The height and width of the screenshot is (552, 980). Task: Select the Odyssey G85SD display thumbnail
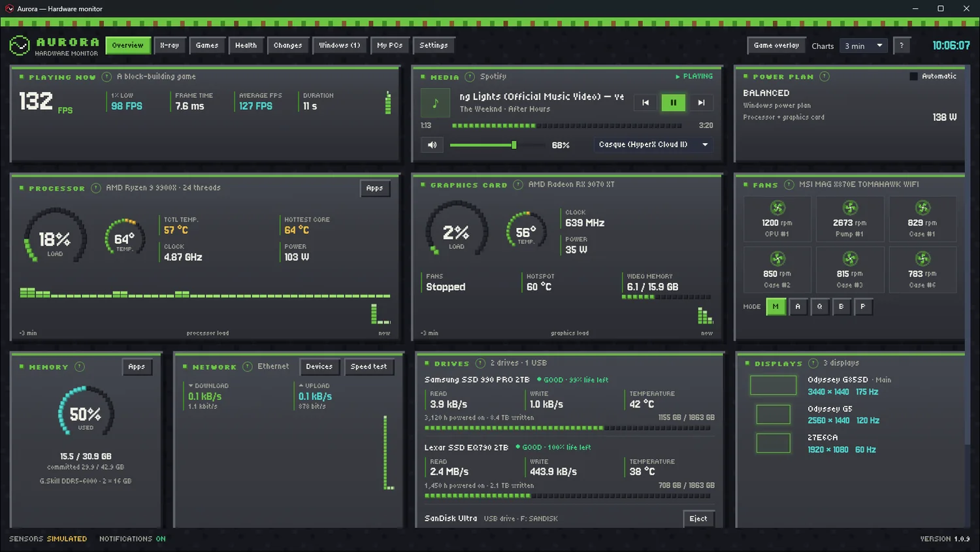click(x=774, y=385)
